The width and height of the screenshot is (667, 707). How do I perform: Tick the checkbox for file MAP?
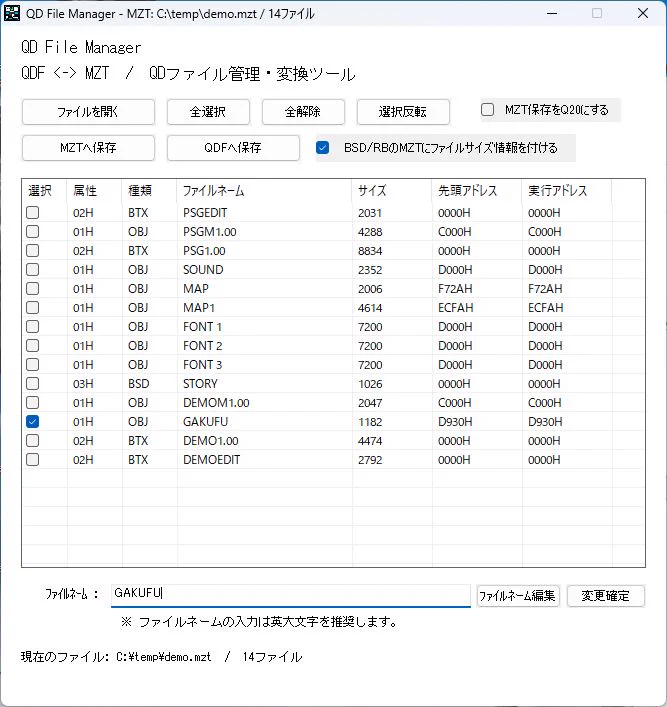32,289
